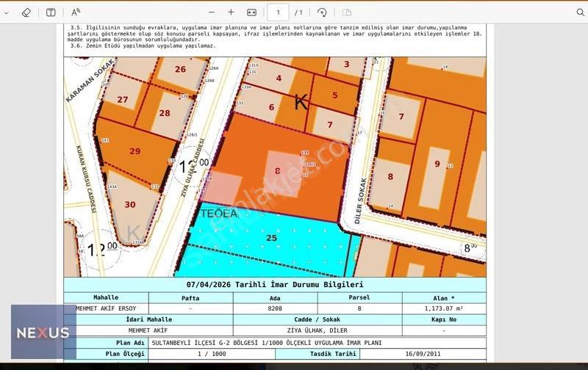Click the area value '1,173.07 m²'
The width and height of the screenshot is (588, 370).
tap(444, 308)
